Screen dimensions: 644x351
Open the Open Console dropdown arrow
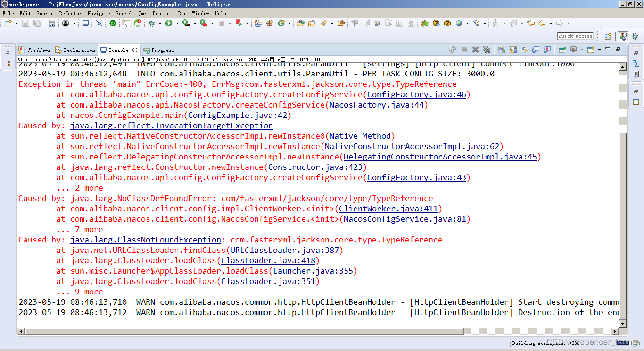pyautogui.click(x=599, y=50)
